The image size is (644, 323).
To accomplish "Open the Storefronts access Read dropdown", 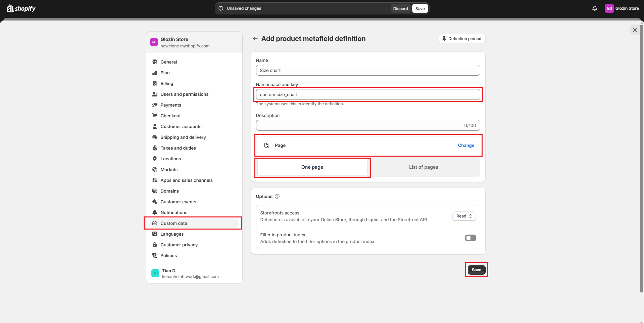I will click(464, 216).
